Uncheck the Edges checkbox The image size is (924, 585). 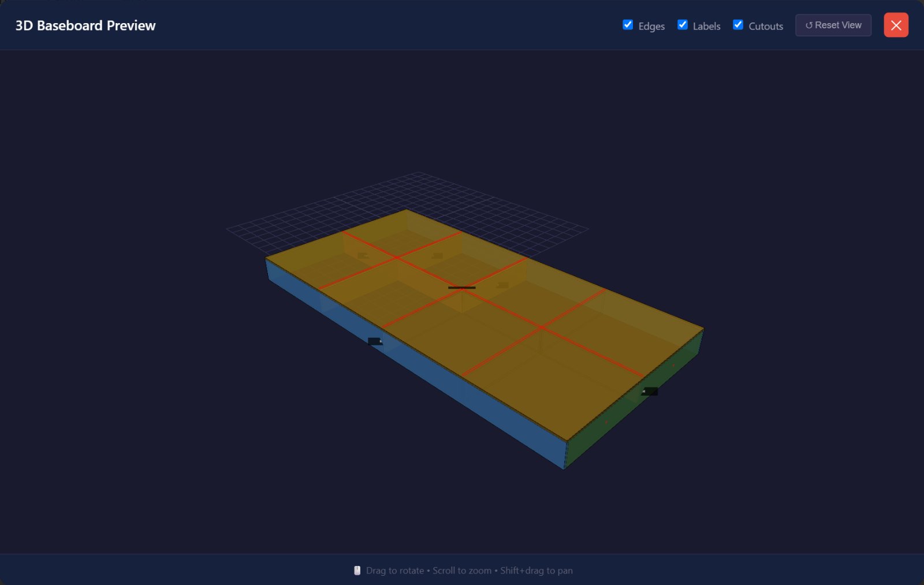pos(628,25)
